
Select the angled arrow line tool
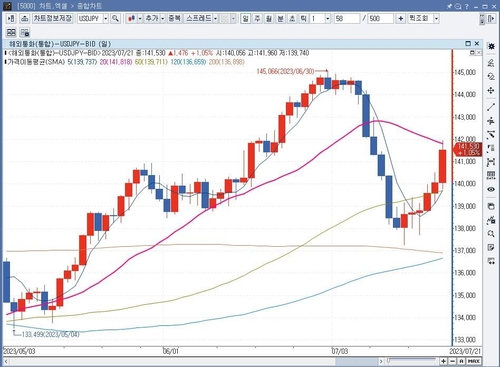coord(491,135)
